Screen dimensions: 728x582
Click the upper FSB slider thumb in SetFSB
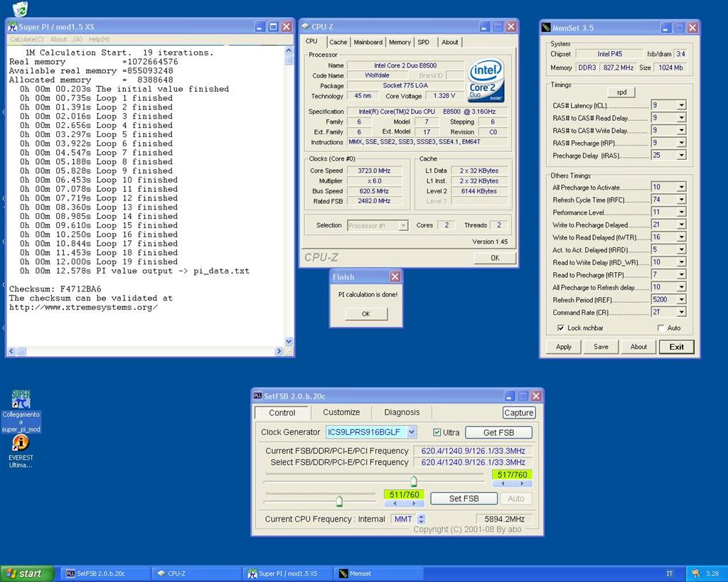[x=414, y=481]
